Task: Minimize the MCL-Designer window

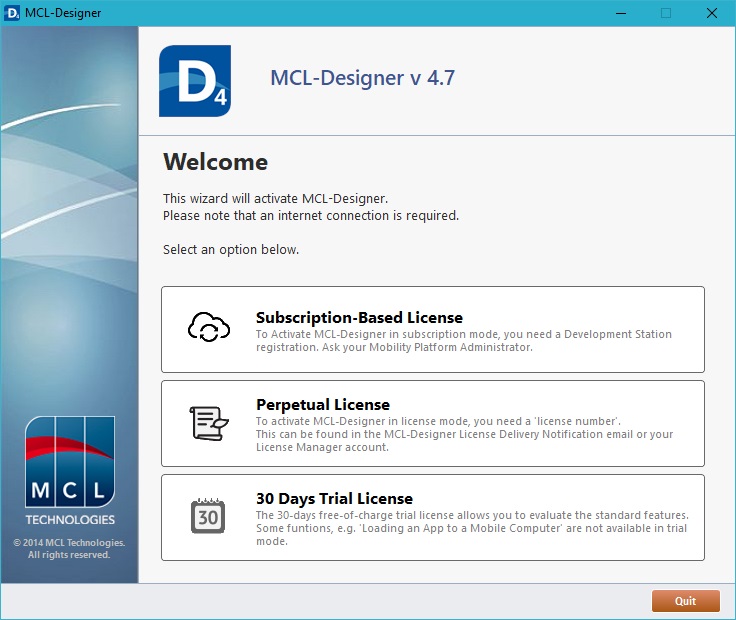Action: click(619, 13)
